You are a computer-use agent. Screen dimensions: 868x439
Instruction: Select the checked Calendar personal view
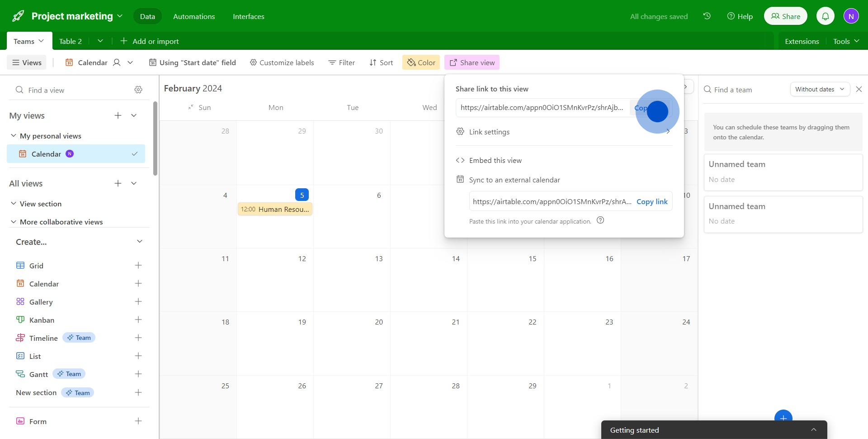[76, 154]
